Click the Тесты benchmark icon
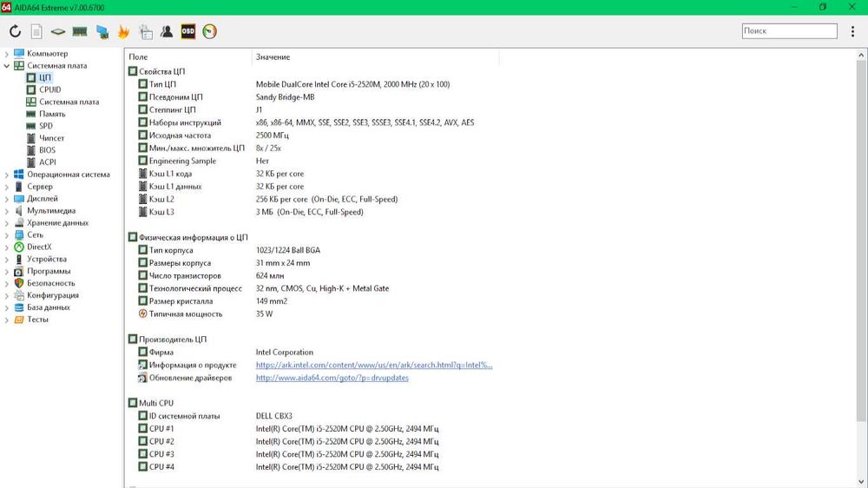Image resolution: width=868 pixels, height=488 pixels. click(x=19, y=320)
